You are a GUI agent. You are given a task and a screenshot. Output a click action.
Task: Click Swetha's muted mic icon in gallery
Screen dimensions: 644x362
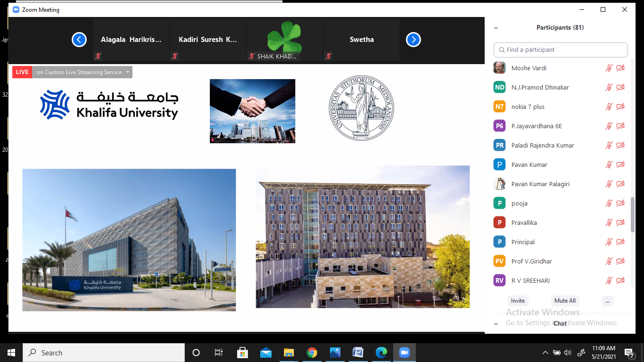coord(329,56)
